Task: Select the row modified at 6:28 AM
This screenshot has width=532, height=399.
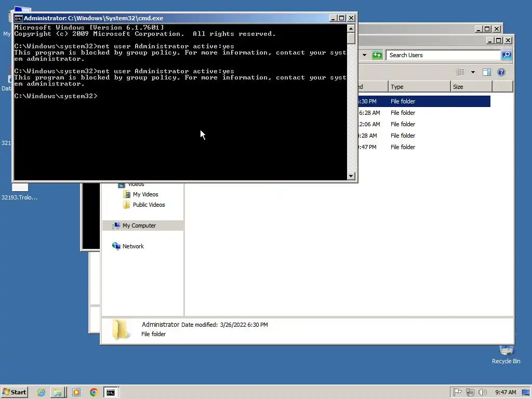Action: point(424,113)
